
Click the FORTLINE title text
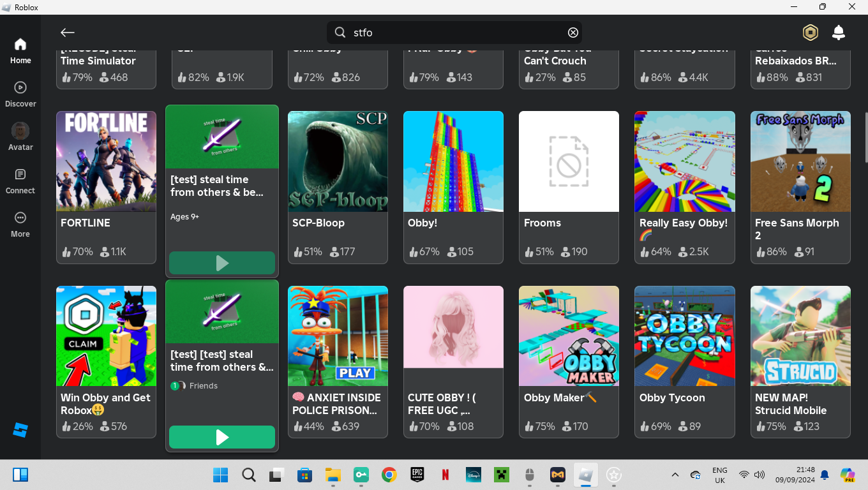(x=86, y=223)
